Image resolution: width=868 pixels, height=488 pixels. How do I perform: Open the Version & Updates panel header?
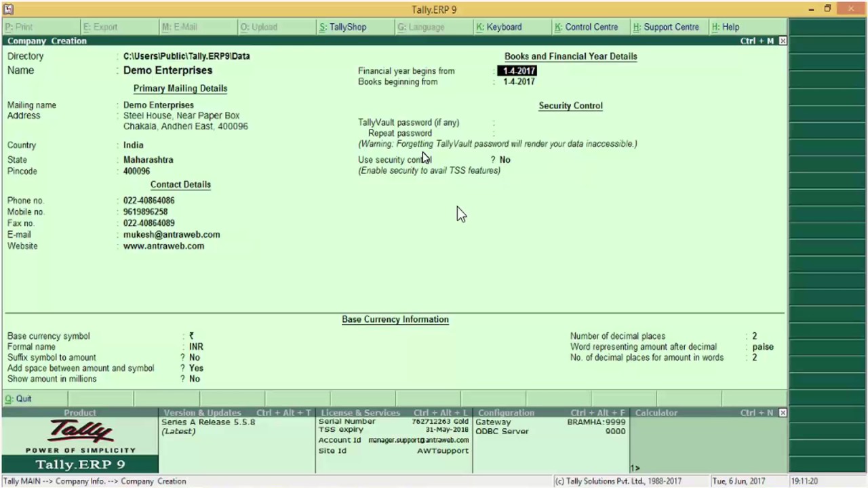(237, 413)
